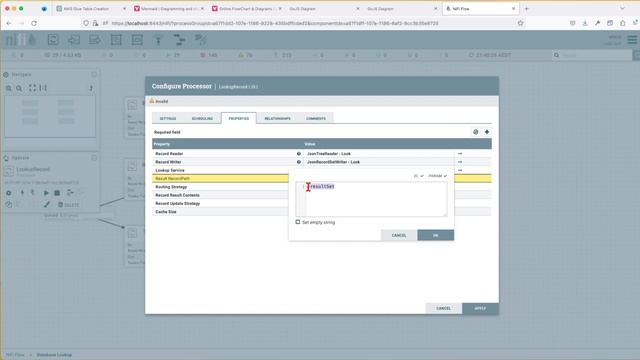640x360 pixels.
Task: Select the Template toolbar icon
Action: tap(179, 40)
